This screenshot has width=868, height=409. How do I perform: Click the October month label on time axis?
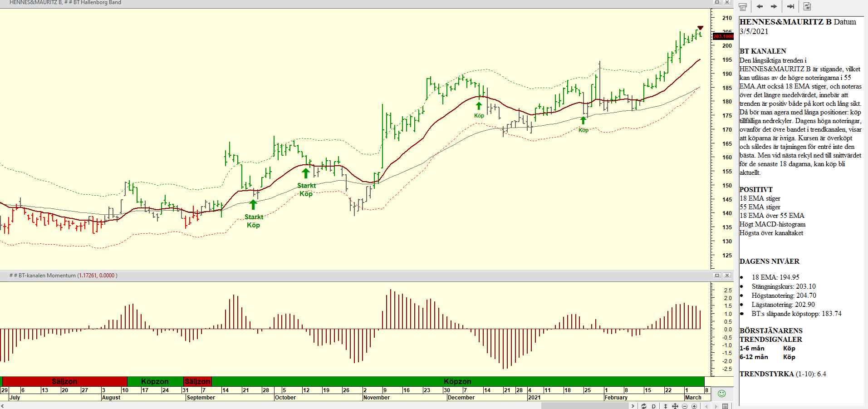(x=285, y=397)
